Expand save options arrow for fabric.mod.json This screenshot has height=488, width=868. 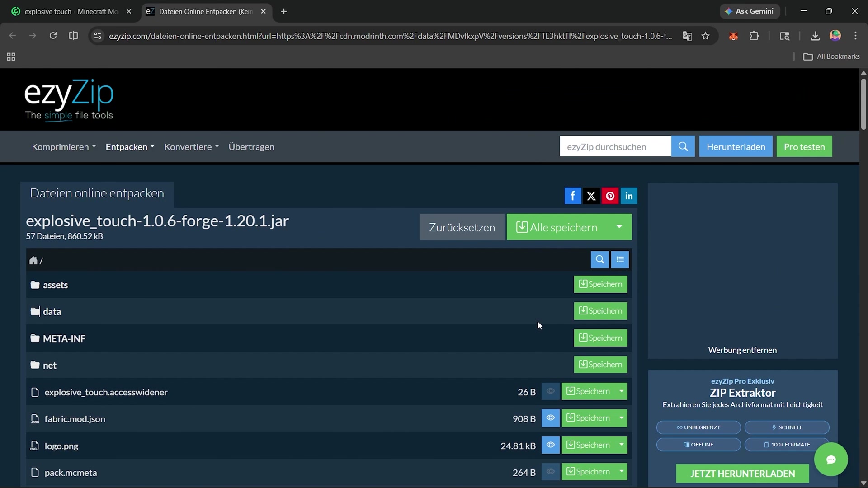[x=622, y=418]
